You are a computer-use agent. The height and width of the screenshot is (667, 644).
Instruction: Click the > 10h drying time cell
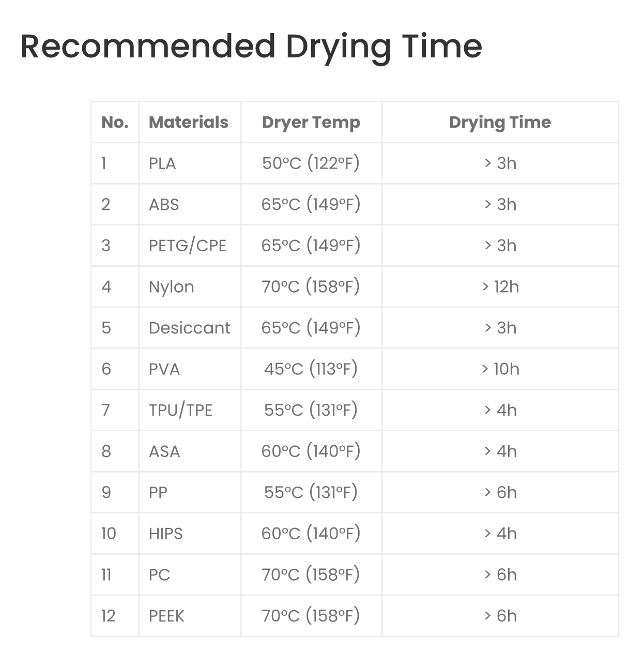pos(500,369)
